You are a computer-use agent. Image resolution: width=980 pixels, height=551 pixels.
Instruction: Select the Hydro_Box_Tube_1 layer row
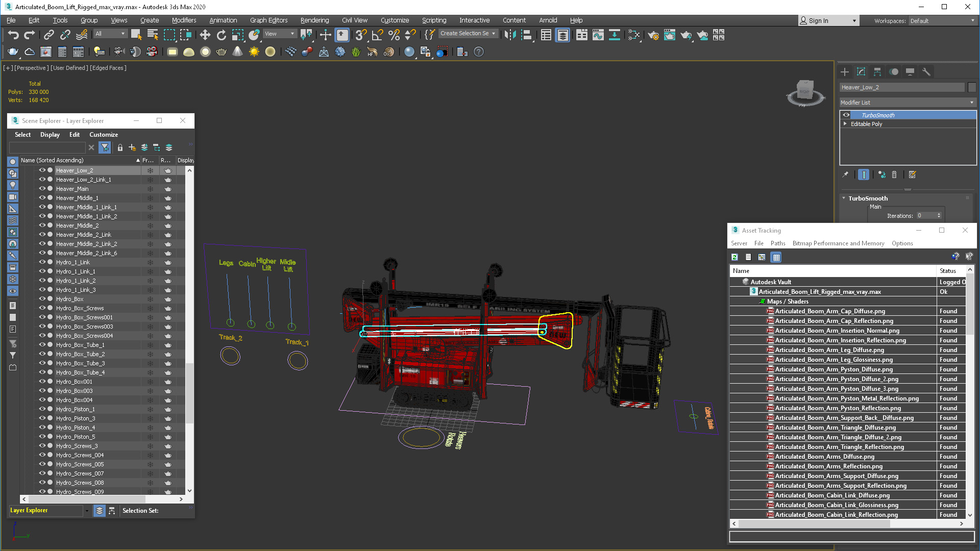(80, 345)
